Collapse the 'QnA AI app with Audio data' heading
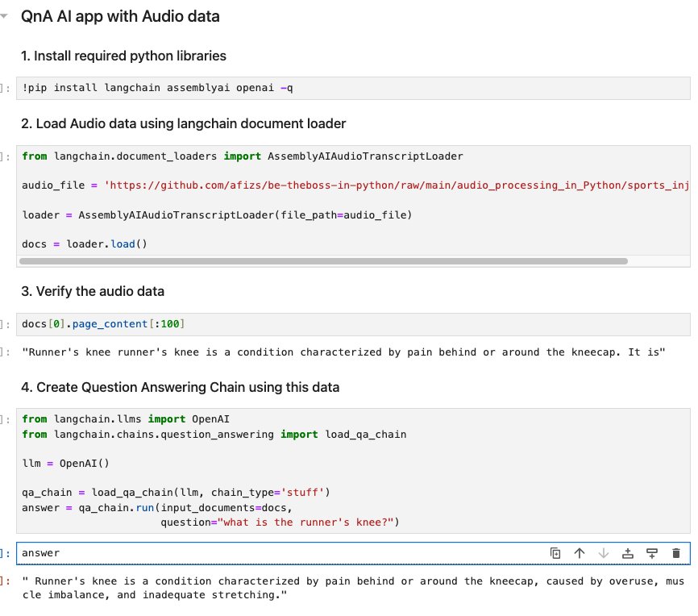 click(x=5, y=16)
